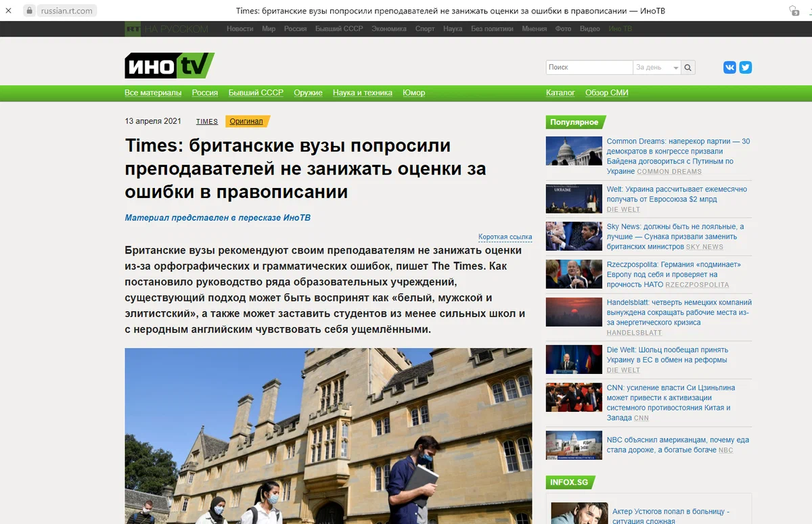Click the lock icon beside russian.rt.com
This screenshot has height=524, width=812.
pyautogui.click(x=29, y=11)
